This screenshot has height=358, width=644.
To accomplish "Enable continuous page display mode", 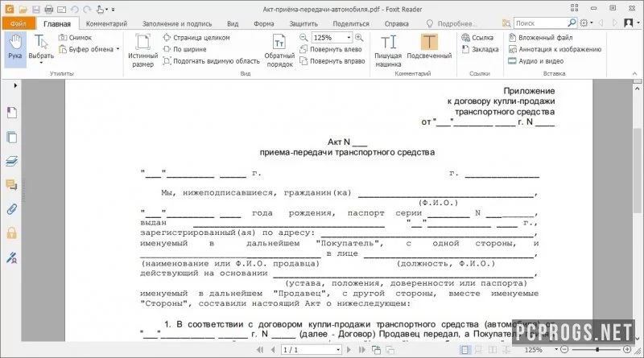I will pyautogui.click(x=478, y=350).
